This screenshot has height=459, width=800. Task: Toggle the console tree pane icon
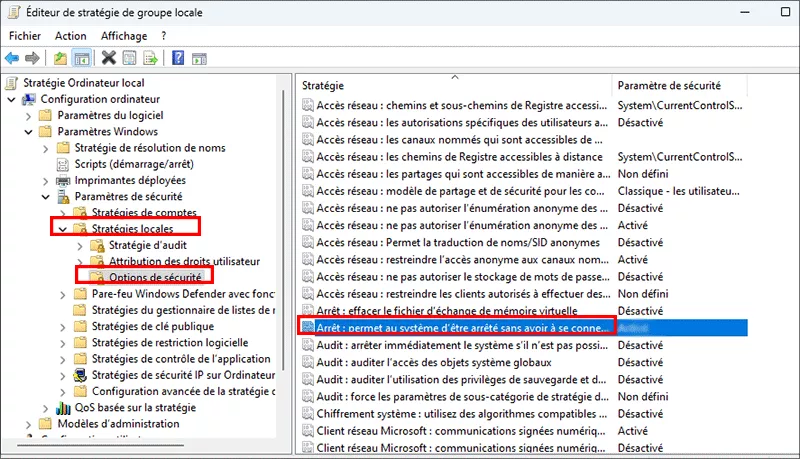coord(82,58)
